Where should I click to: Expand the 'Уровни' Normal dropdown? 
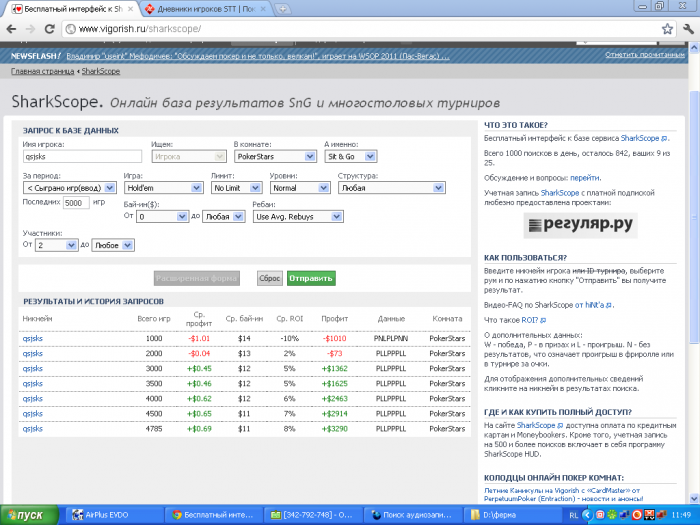click(x=300, y=188)
